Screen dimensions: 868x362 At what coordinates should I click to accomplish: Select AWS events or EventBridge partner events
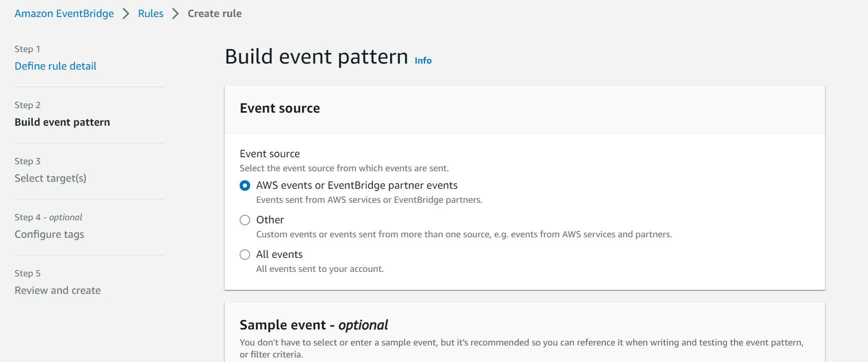[x=245, y=186]
